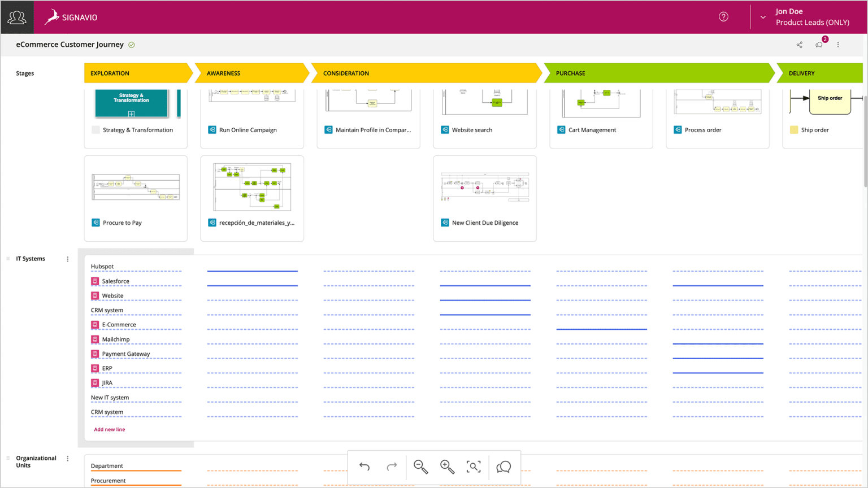868x488 pixels.
Task: Open the Organizational Units lane options menu
Action: click(67, 458)
